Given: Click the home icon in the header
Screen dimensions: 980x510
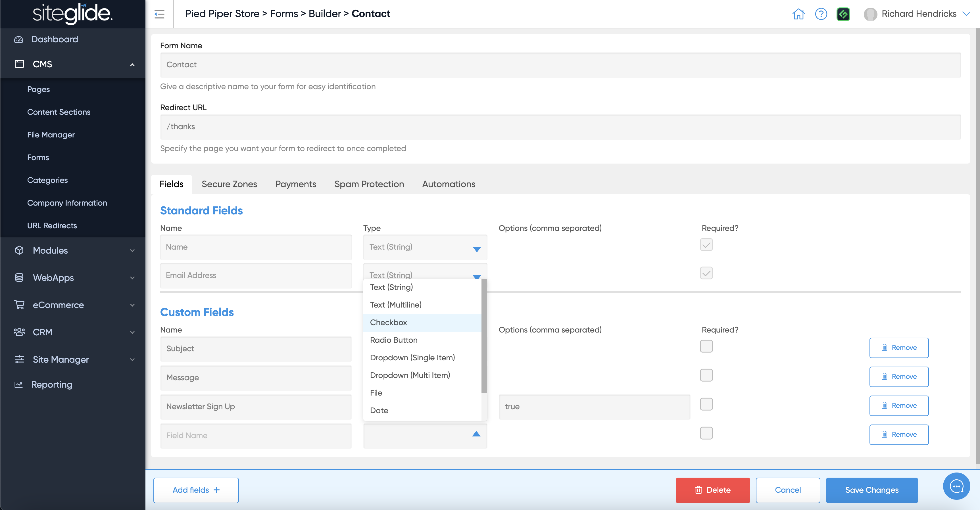Looking at the screenshot, I should (798, 14).
